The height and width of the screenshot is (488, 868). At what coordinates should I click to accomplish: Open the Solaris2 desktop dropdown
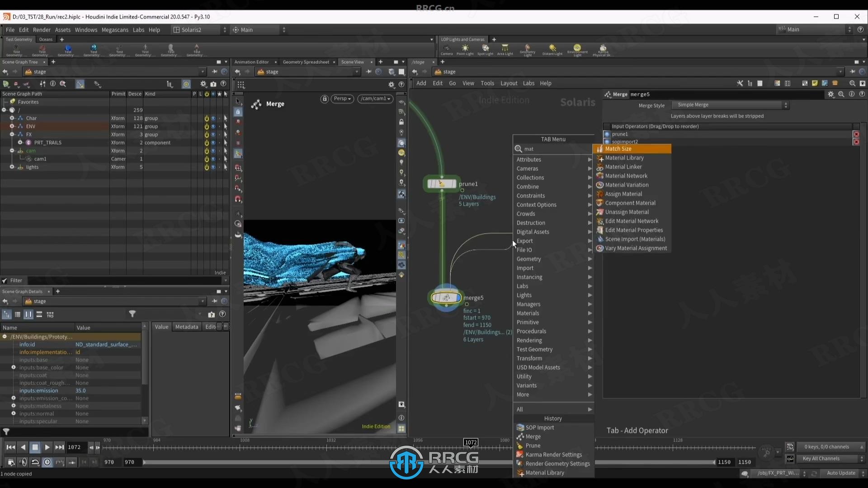[x=199, y=30]
